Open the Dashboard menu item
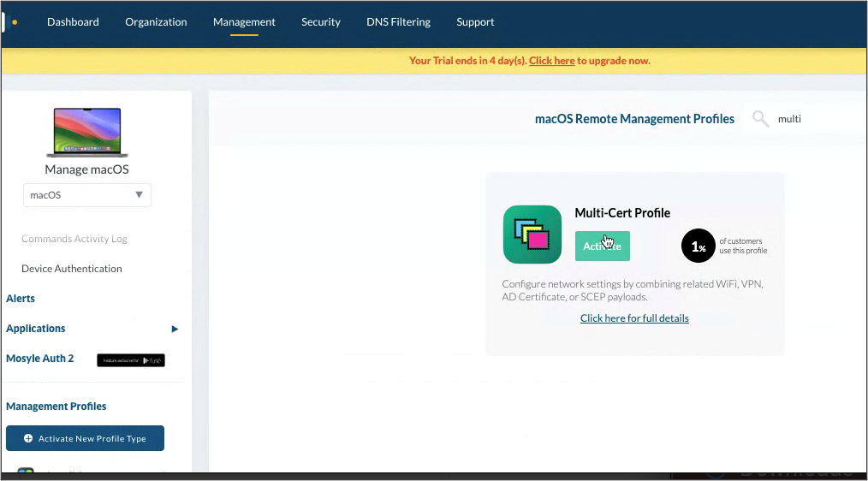Screen dimensions: 868x481 73,22
